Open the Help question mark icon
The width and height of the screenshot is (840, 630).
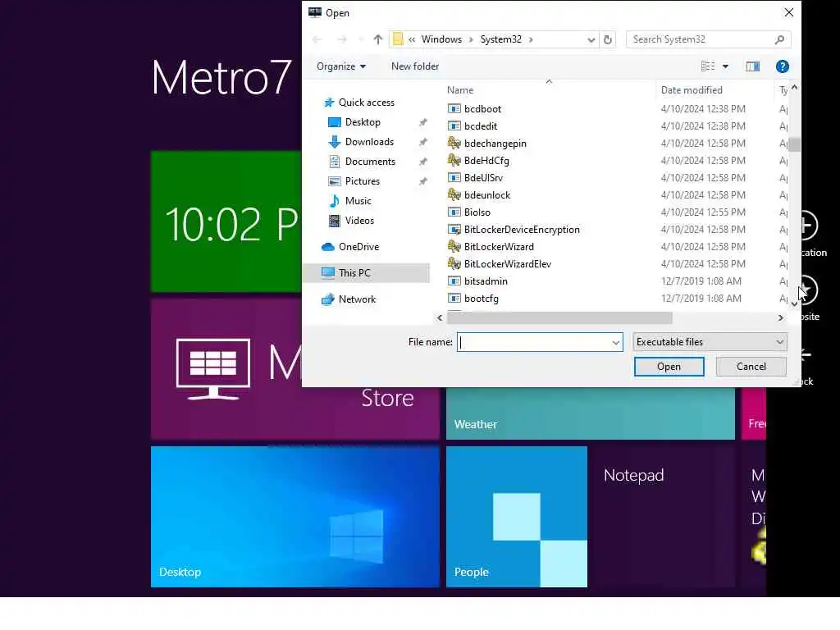click(782, 66)
